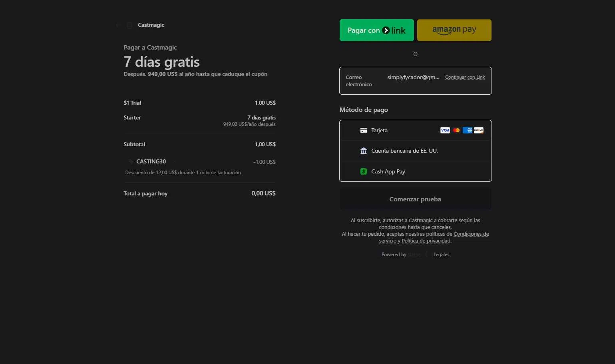Image resolution: width=615 pixels, height=364 pixels.
Task: Select Cuenta bancaria de EE. UU. option
Action: pos(416,151)
